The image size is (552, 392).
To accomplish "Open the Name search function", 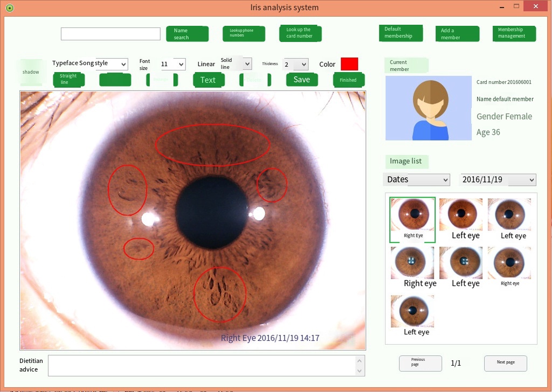I will [187, 33].
